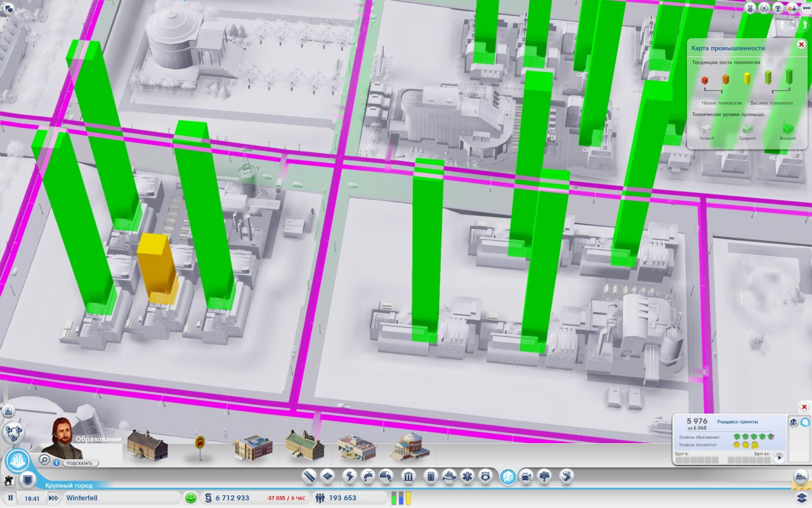Viewport: 812px width, 508px height.
Task: Open the Power lightning-bolt menu
Action: [350, 476]
